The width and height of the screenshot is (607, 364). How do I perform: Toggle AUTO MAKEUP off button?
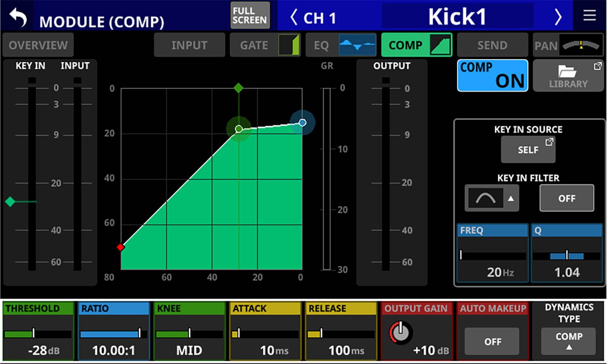pyautogui.click(x=492, y=341)
